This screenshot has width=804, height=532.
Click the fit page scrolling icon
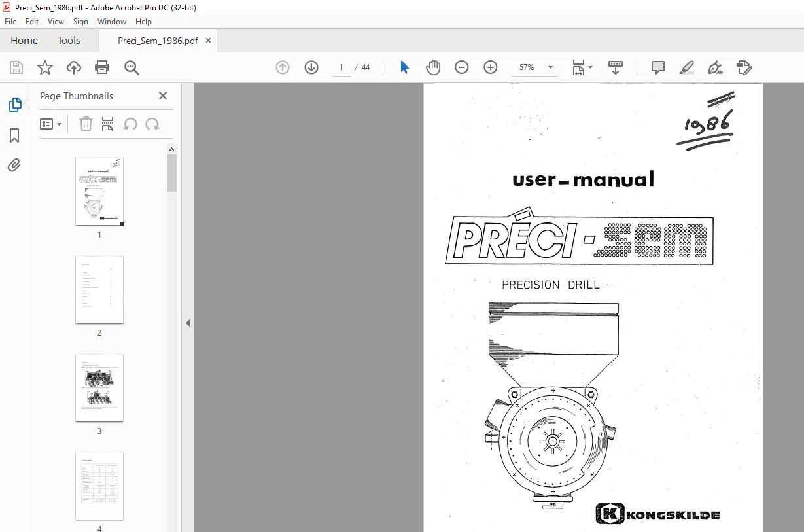point(578,67)
